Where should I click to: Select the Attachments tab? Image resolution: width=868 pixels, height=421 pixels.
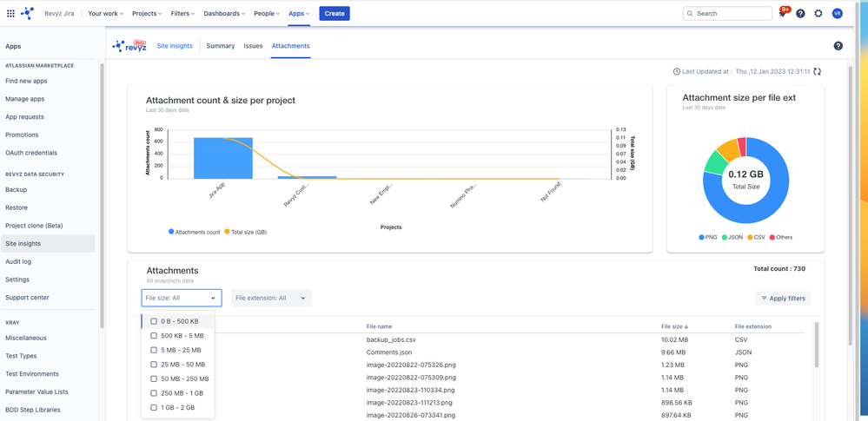290,46
